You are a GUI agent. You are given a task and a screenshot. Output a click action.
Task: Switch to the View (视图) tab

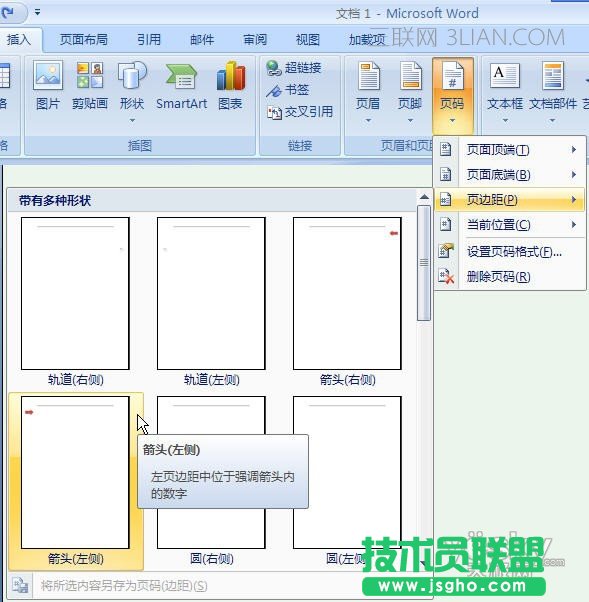(308, 40)
